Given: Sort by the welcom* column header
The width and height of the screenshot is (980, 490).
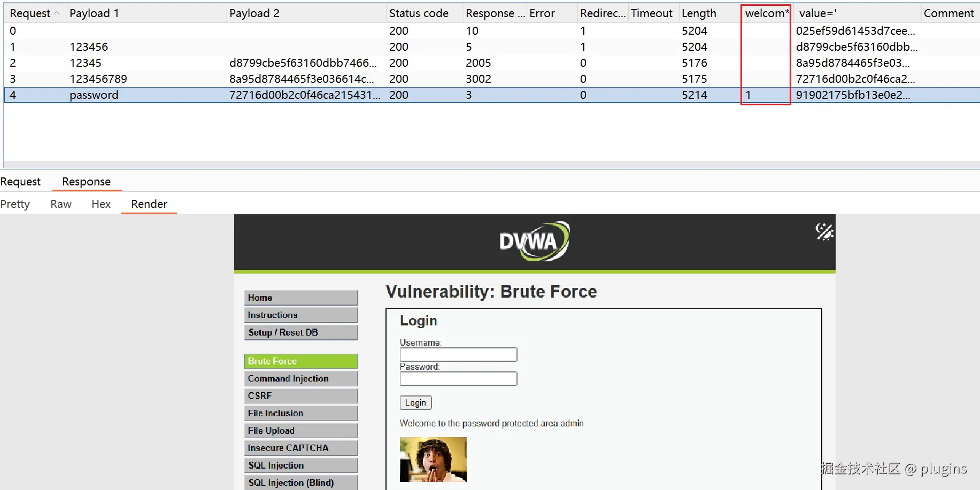Looking at the screenshot, I should coord(766,13).
